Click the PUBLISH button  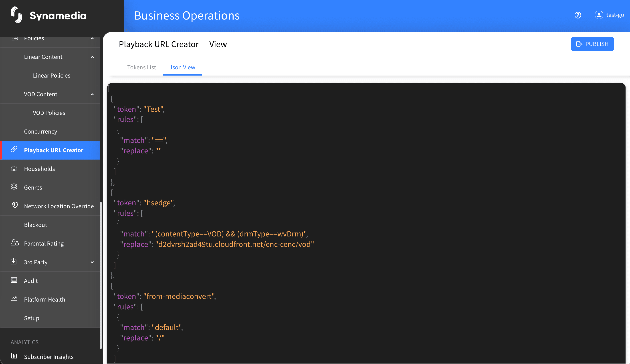coord(592,44)
